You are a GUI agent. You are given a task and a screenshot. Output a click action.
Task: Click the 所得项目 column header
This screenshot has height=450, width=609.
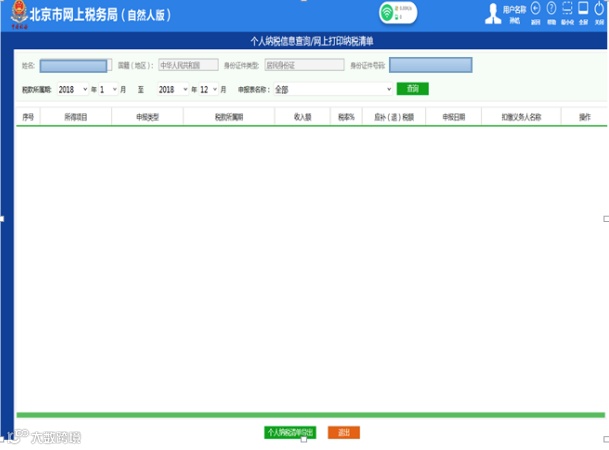point(76,117)
